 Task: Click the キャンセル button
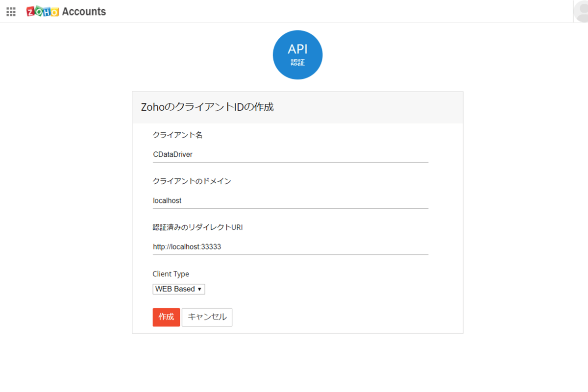click(207, 317)
